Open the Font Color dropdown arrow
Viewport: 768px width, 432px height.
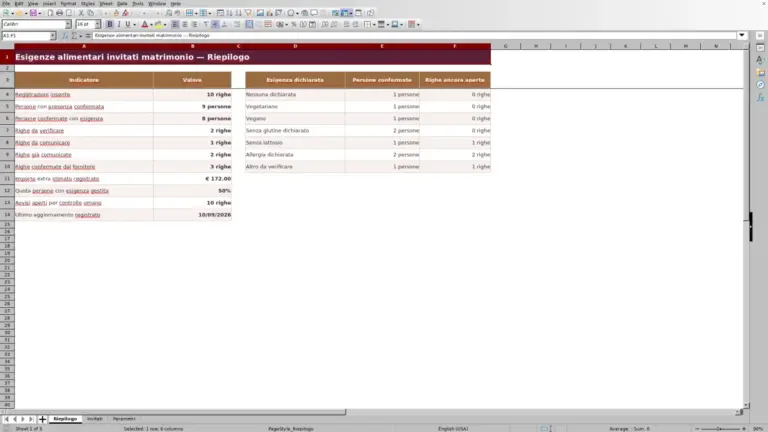click(x=151, y=24)
